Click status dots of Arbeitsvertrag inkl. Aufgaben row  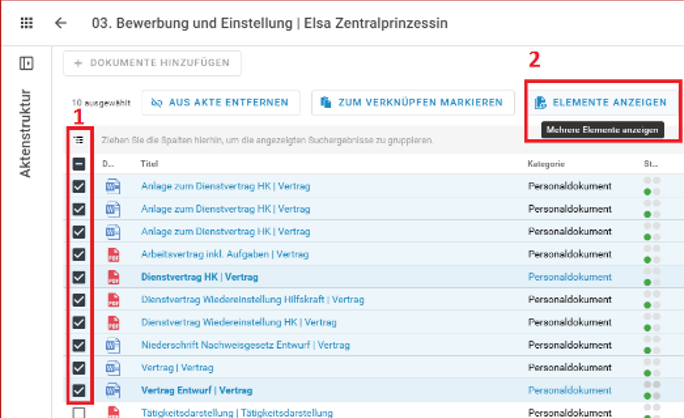coord(652,254)
